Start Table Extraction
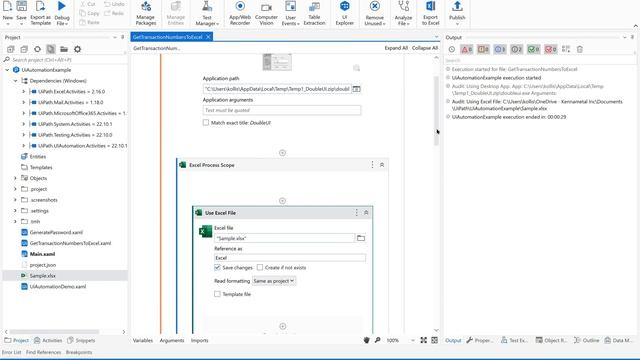Image resolution: width=640 pixels, height=360 pixels. tap(314, 7)
